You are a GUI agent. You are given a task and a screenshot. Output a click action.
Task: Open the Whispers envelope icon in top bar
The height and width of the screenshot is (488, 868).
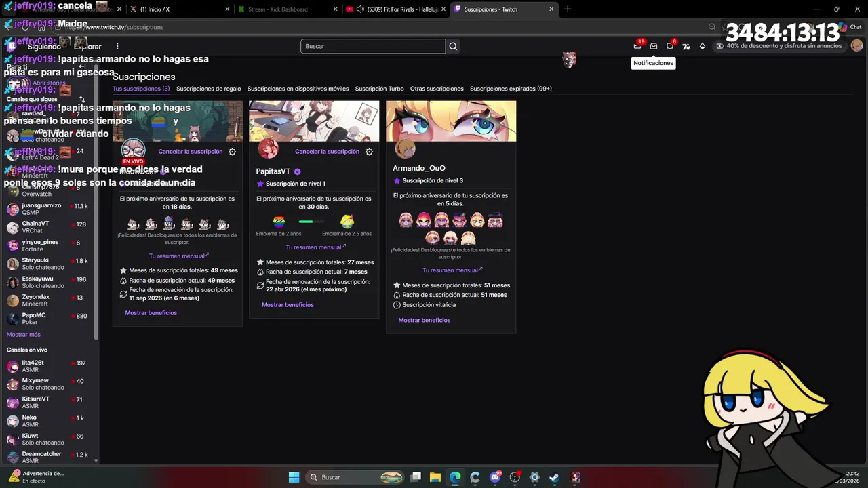coord(654,46)
